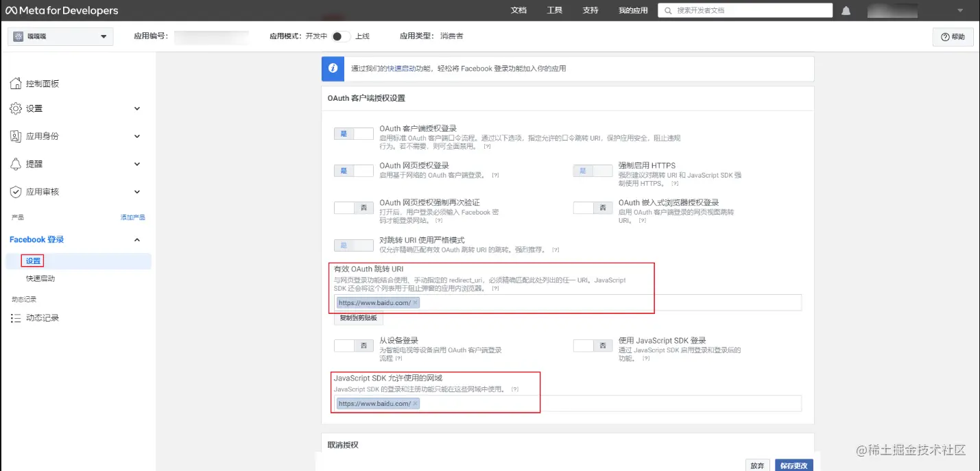Expand the 应用审核 sidebar section chevron
980x471 pixels.
[136, 192]
